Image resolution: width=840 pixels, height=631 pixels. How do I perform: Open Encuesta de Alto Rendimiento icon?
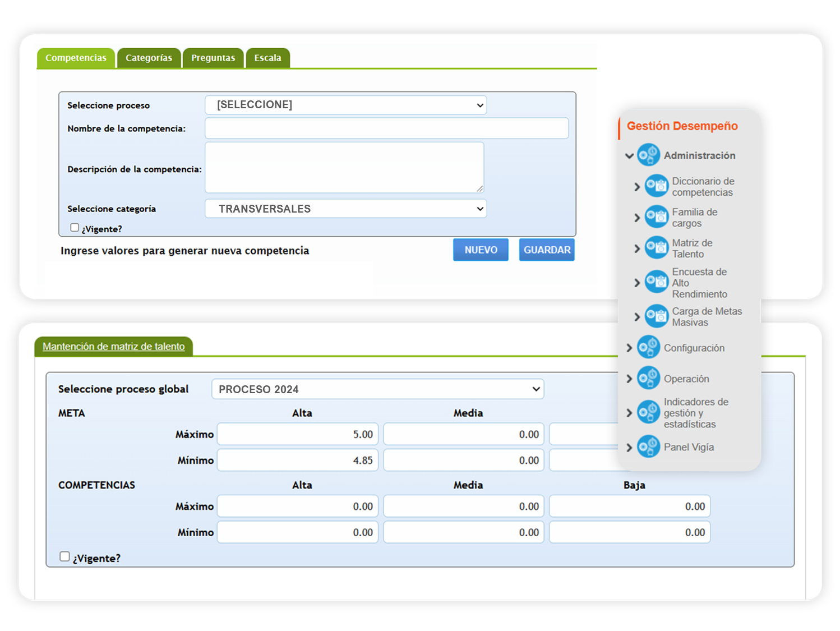(656, 282)
